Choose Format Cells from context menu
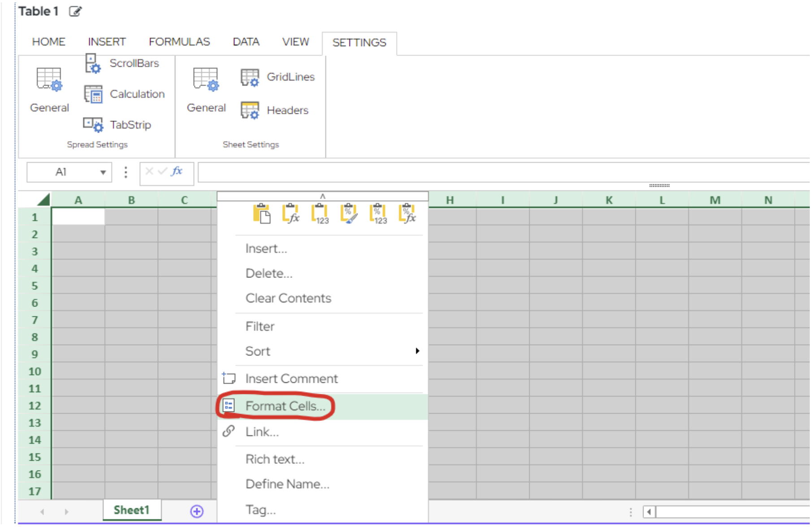812x527 pixels. tap(285, 406)
